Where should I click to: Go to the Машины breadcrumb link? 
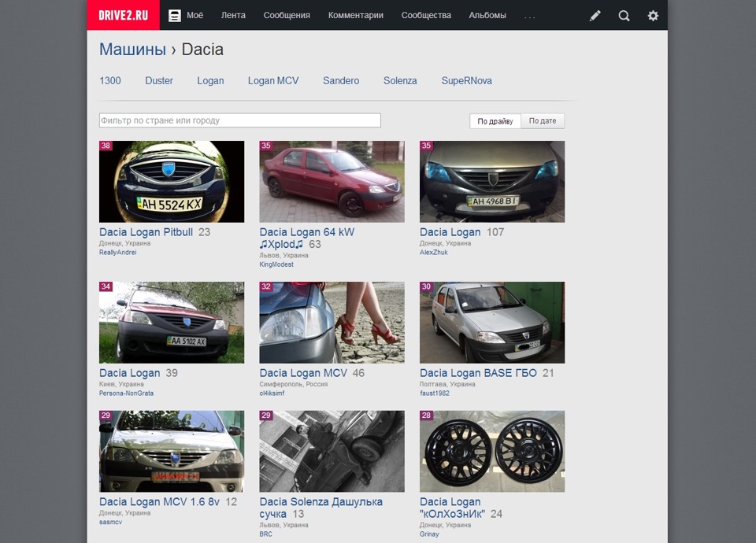[132, 49]
